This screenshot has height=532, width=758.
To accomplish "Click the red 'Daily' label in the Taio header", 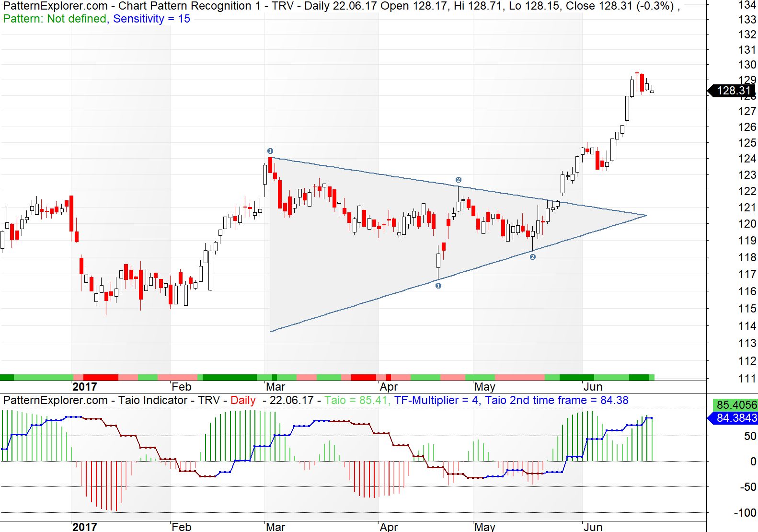I will [243, 400].
